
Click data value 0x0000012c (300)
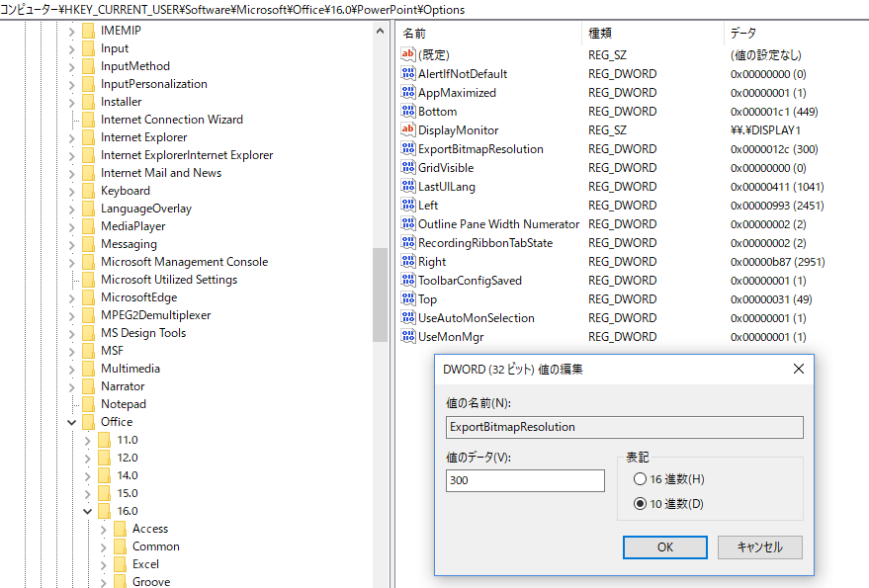[x=774, y=149]
